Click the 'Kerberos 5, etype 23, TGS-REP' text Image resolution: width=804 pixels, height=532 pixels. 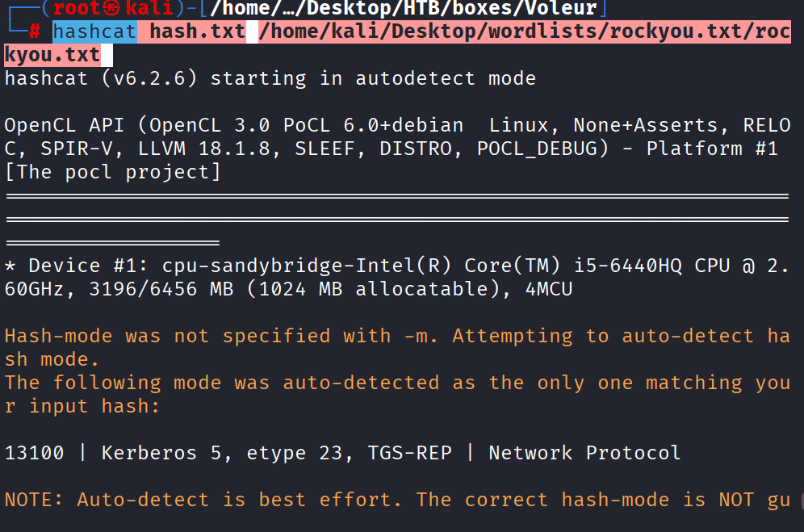[276, 453]
